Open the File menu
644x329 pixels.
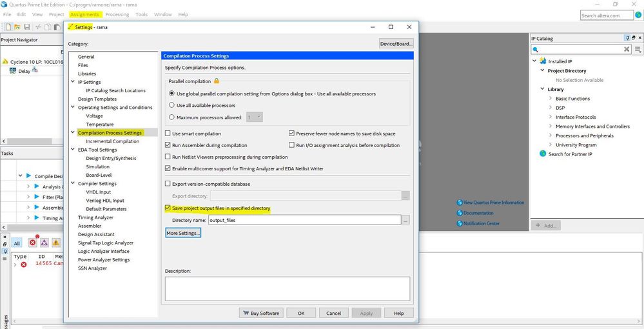[7, 14]
